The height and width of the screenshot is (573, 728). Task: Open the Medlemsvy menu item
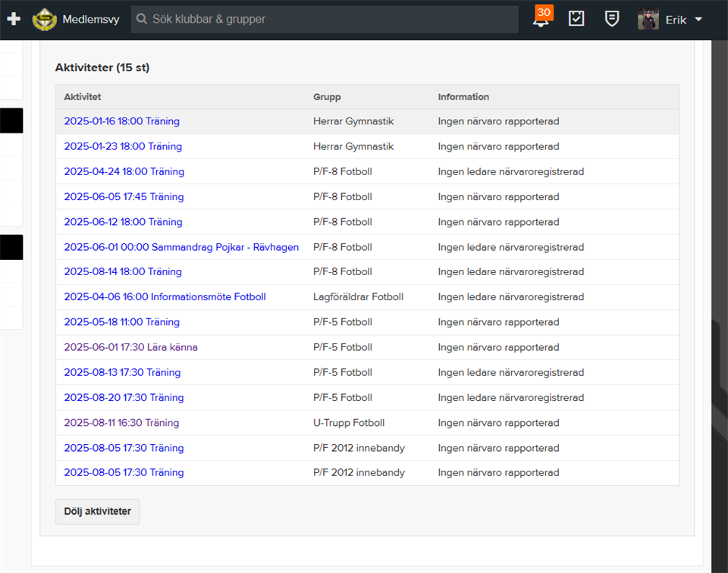pyautogui.click(x=91, y=20)
